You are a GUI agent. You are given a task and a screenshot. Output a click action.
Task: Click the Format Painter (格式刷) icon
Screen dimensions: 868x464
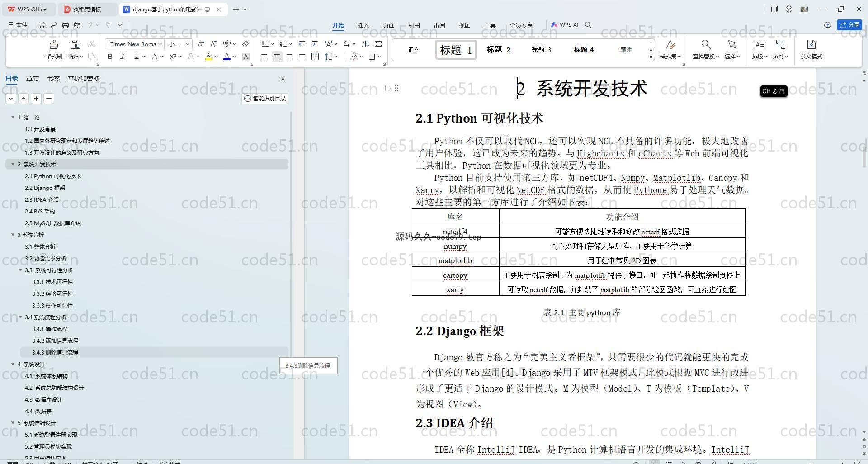tap(54, 44)
